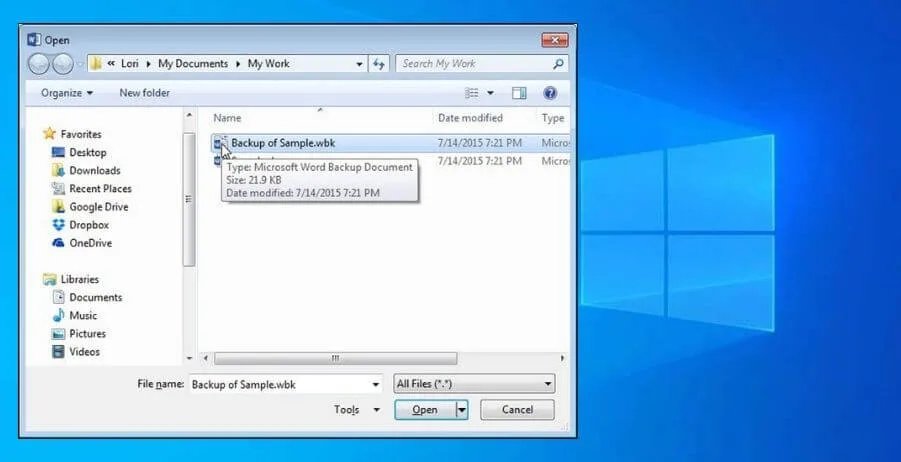Click the Favorites label
The width and height of the screenshot is (901, 462).
(x=81, y=134)
